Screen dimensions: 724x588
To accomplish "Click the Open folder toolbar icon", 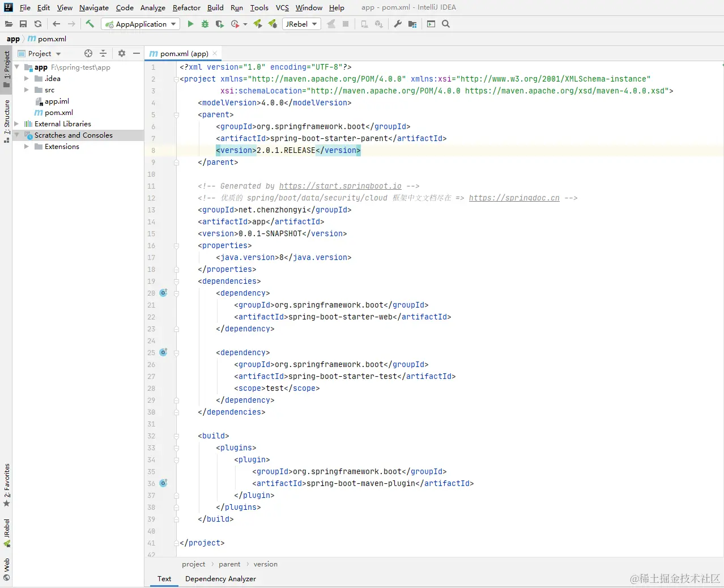I will click(x=8, y=24).
